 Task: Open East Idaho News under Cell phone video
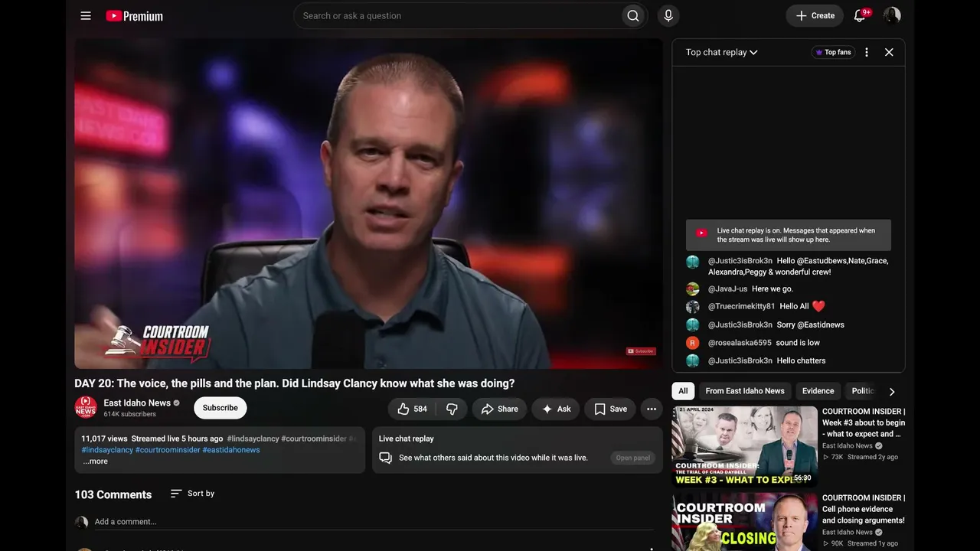(x=848, y=532)
